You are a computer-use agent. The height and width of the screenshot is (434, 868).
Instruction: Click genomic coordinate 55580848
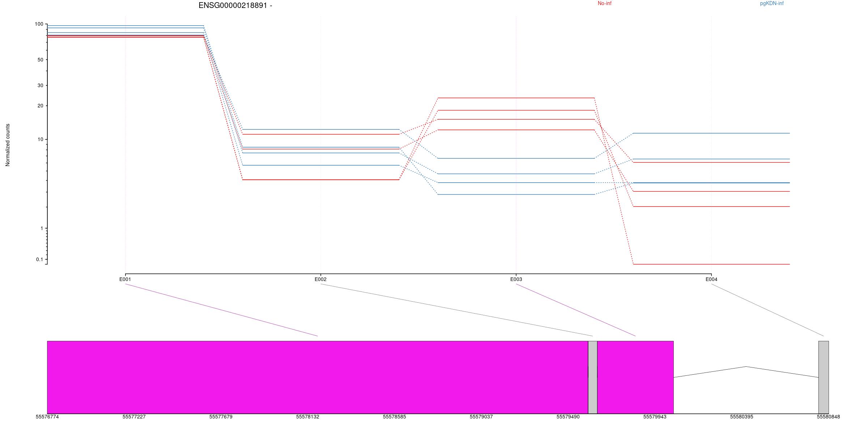(x=828, y=417)
